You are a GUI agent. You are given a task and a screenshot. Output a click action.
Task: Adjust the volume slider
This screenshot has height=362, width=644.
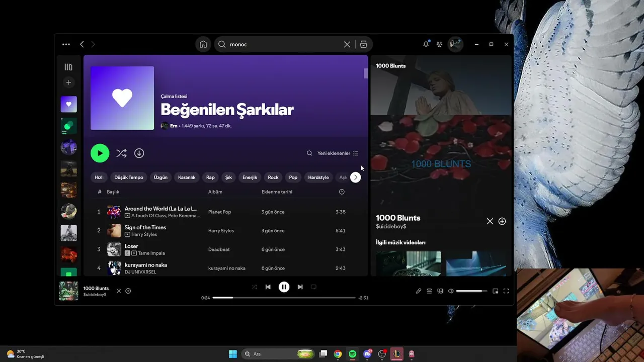[x=472, y=291]
